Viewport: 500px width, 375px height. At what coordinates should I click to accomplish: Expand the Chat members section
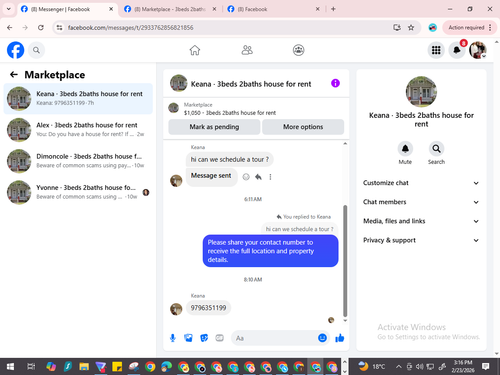coord(421,202)
